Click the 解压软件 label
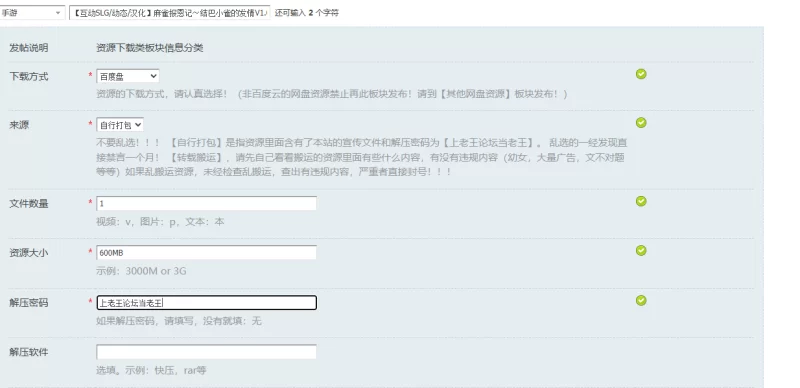The height and width of the screenshot is (388, 800). point(29,352)
